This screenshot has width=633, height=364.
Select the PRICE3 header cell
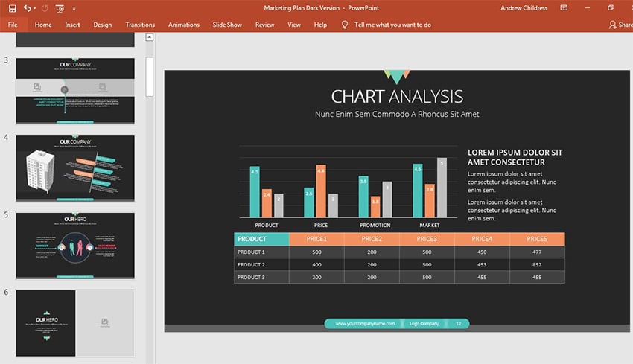coord(427,239)
